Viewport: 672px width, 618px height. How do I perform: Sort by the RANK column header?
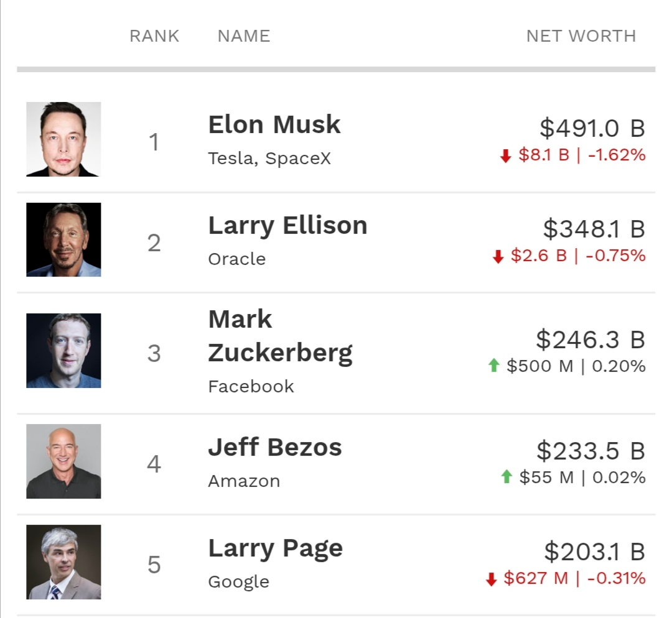click(x=154, y=36)
